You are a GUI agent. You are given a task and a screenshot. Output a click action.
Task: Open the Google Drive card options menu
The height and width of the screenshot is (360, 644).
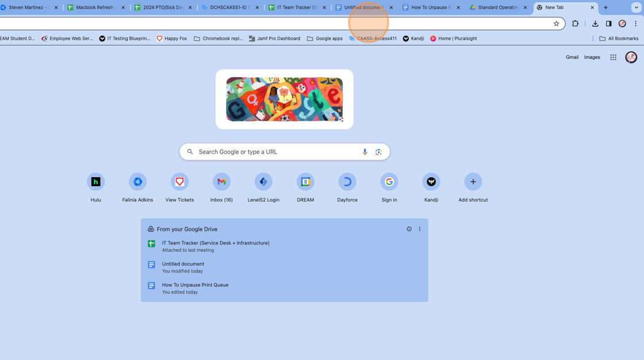tap(419, 229)
